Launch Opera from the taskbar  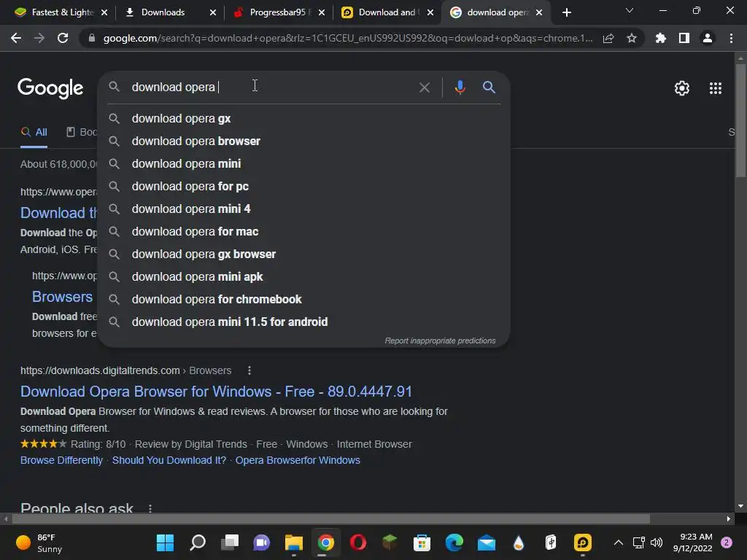coord(357,542)
